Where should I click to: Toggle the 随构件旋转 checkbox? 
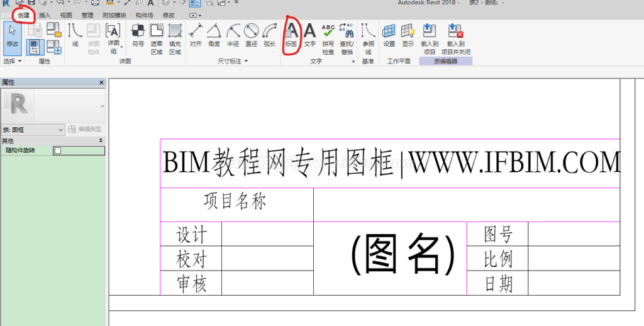58,151
